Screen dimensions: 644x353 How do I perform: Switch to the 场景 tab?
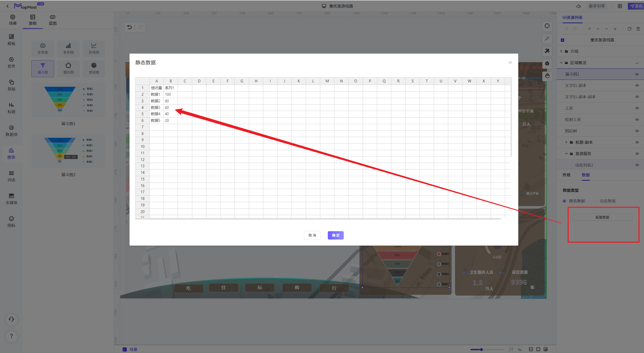tap(13, 20)
